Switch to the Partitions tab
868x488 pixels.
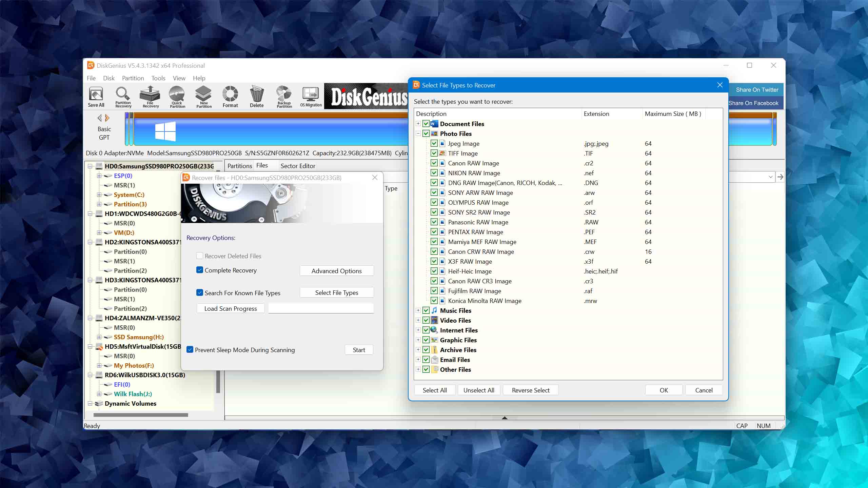click(239, 166)
